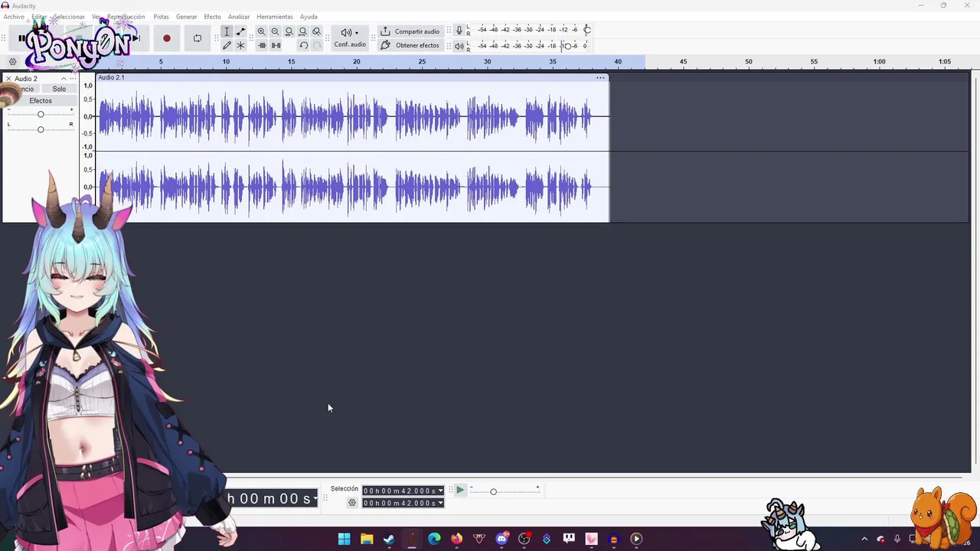This screenshot has width=980, height=551.
Task: Trim audio outside the selection
Action: [x=262, y=45]
